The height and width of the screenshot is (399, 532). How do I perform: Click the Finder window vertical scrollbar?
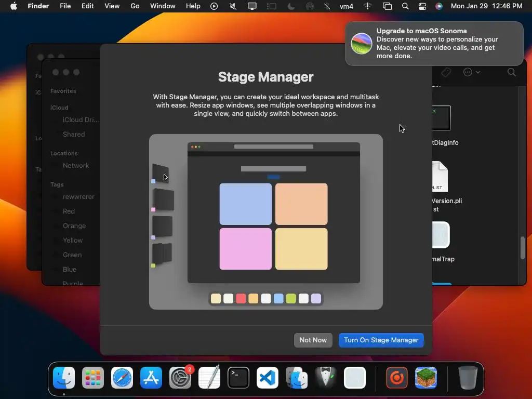(x=523, y=248)
